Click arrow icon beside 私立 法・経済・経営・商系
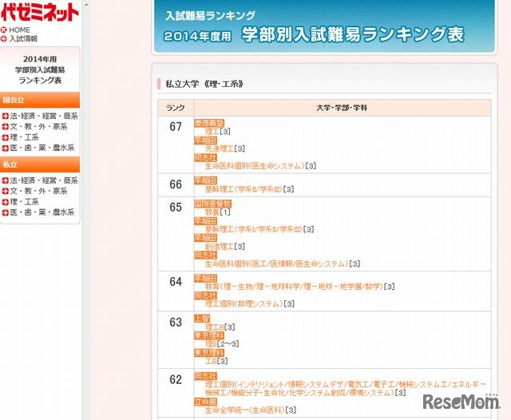 (6, 180)
